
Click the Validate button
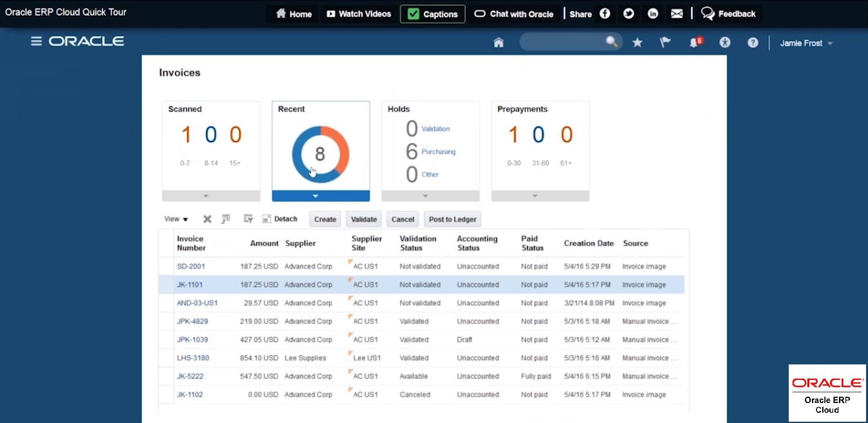tap(363, 219)
